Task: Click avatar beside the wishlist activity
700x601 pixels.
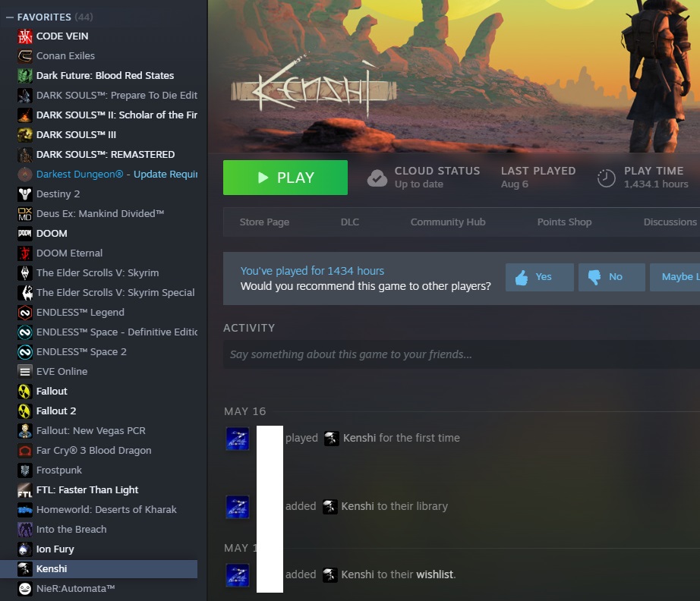Action: pyautogui.click(x=238, y=575)
